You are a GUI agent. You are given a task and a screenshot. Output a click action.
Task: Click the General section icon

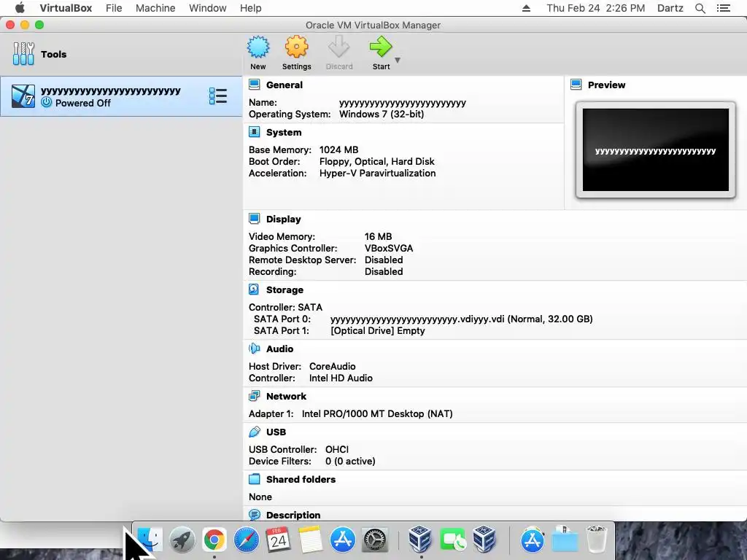coord(255,85)
